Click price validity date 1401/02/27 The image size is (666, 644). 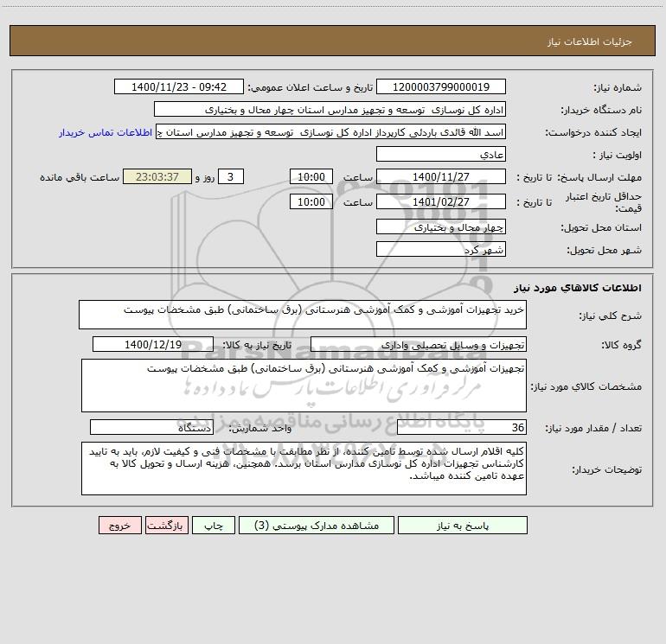tap(441, 201)
